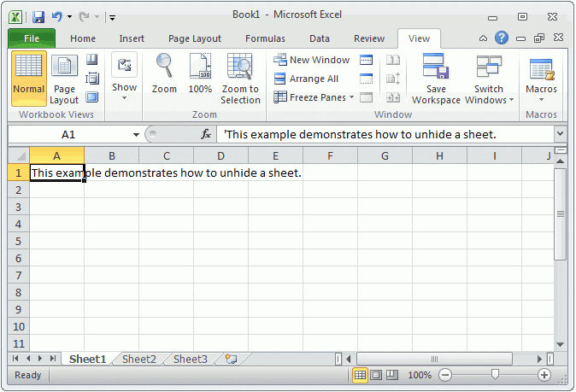Switch to Page Layout view in status bar

pos(376,375)
